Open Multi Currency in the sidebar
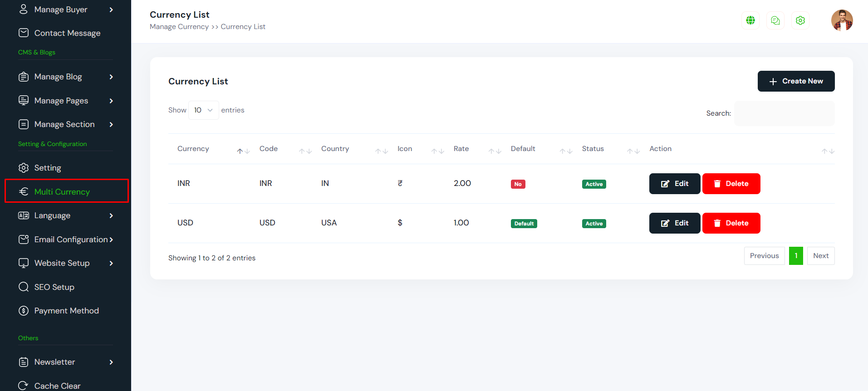This screenshot has width=868, height=391. pos(62,191)
